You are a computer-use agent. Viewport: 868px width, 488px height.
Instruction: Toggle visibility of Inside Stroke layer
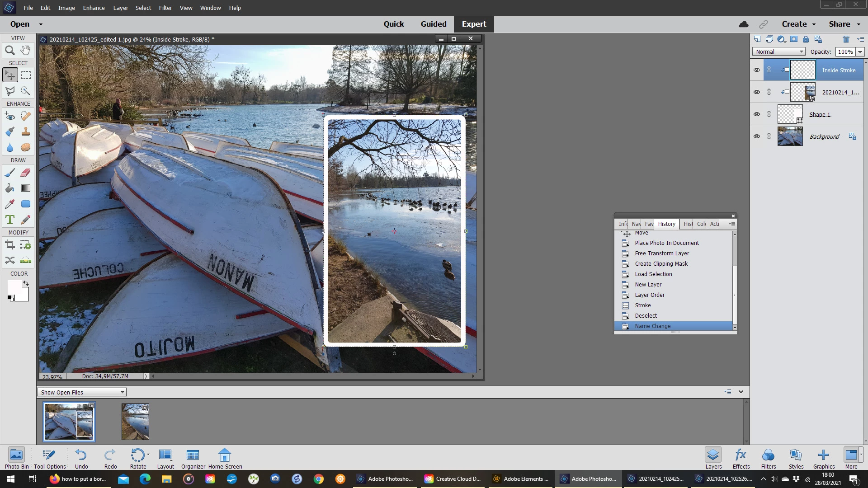756,70
